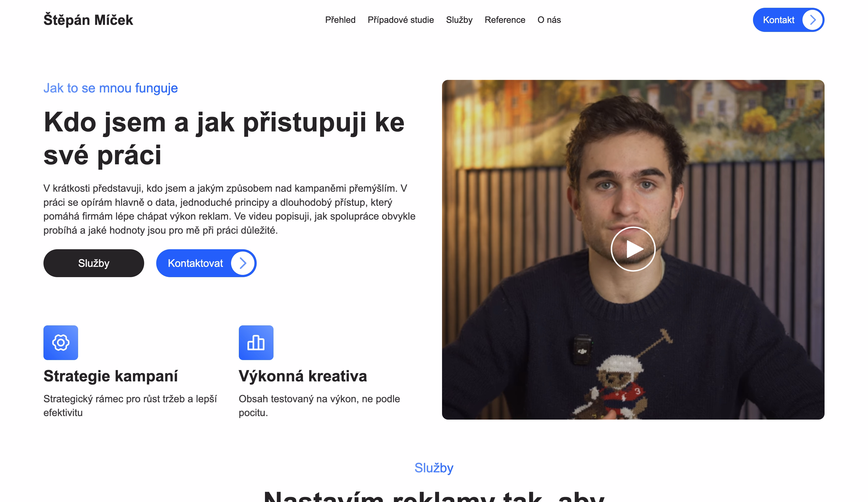Click the Štěpán Míček site logo

pos(88,20)
